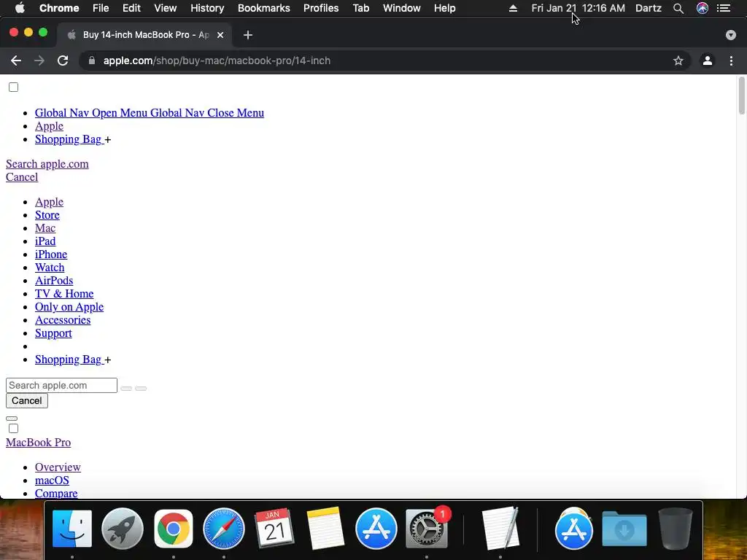The image size is (747, 560).
Task: Open Siri from the menu bar
Action: (x=703, y=8)
